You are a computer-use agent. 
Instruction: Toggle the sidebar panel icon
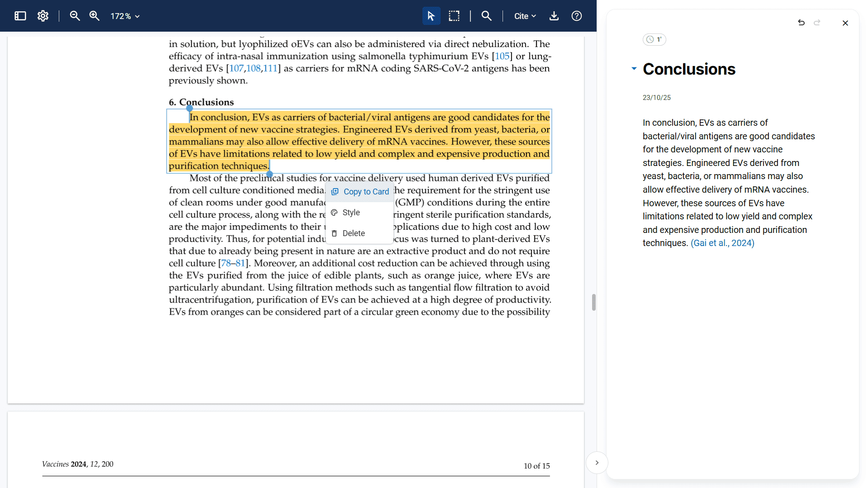[x=20, y=16]
